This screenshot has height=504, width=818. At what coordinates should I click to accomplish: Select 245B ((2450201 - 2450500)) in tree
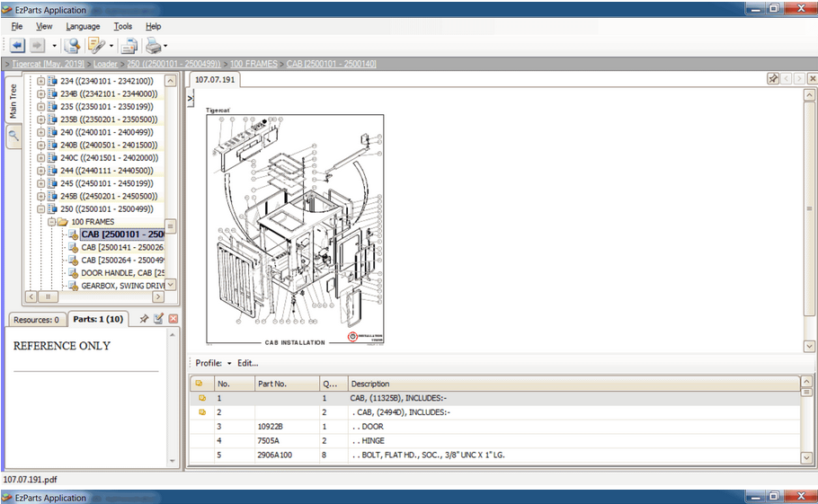coord(109,197)
